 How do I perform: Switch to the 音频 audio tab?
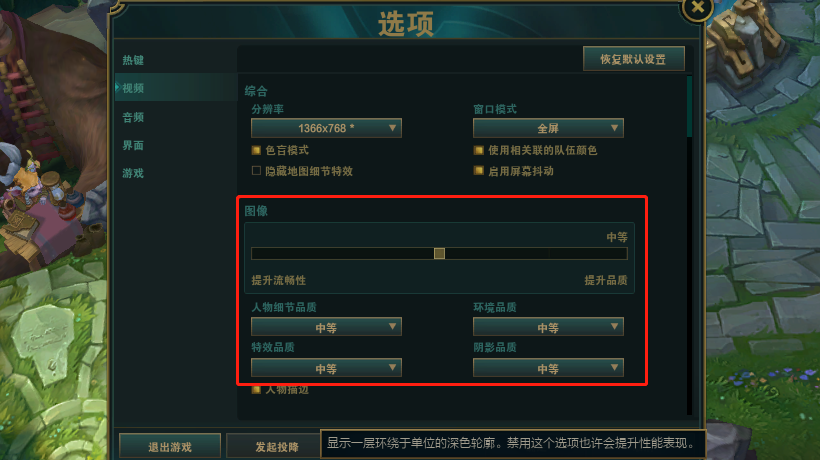[x=133, y=117]
